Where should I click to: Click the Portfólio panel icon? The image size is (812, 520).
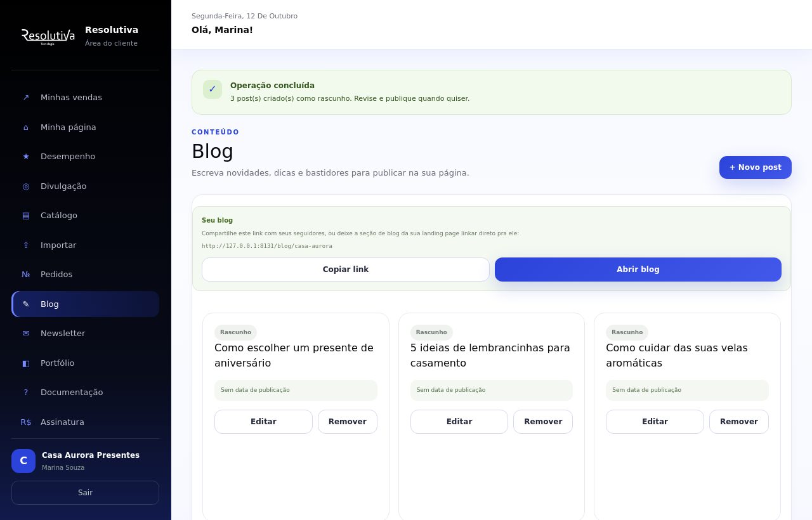click(26, 363)
